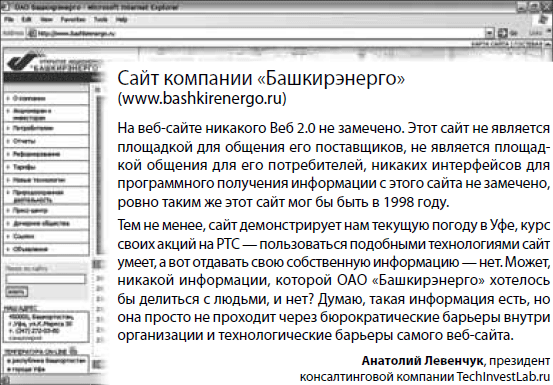
Task: Click the page icon in the address bar
Action: [x=32, y=33]
